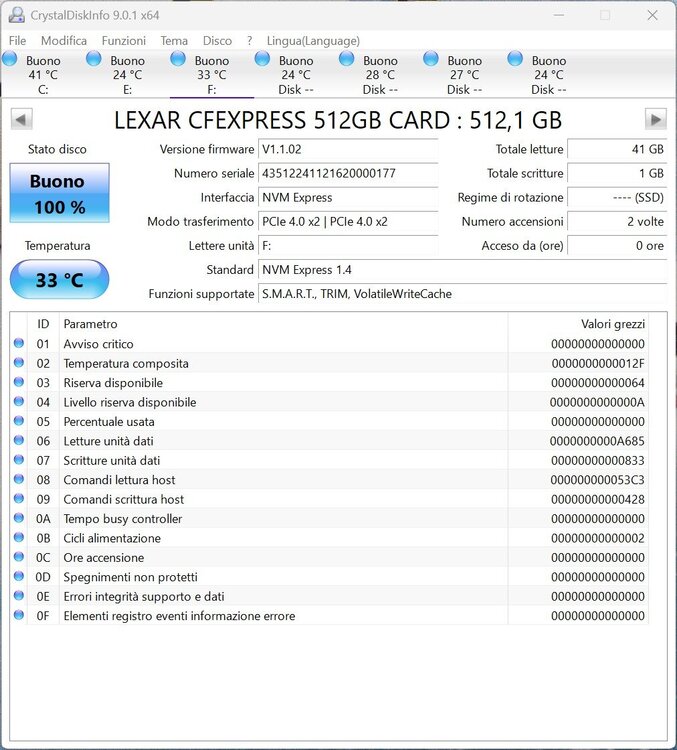677x750 pixels.
Task: Go to previous disk with left arrow
Action: 21,120
